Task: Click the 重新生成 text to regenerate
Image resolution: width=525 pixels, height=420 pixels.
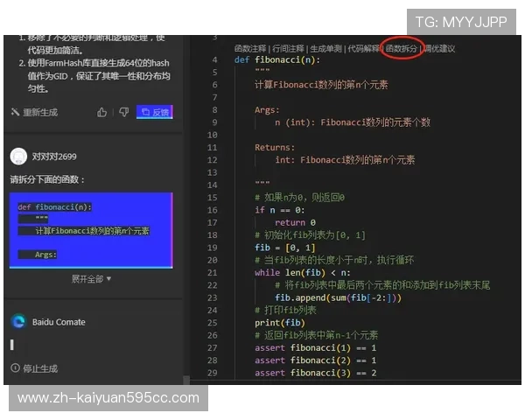Action: coord(40,113)
